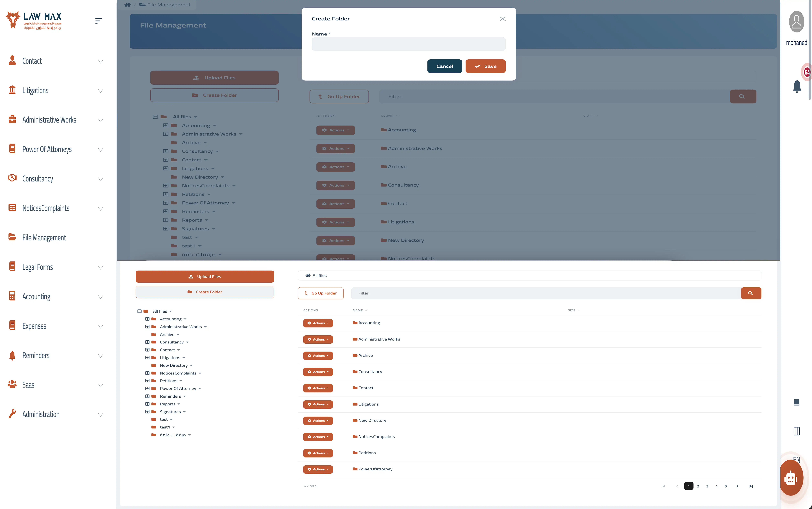Go to page 5 of file list

[726, 486]
